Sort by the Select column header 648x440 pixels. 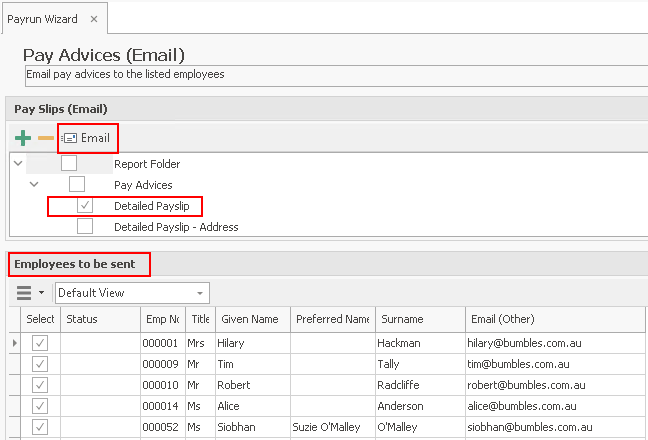(x=40, y=319)
